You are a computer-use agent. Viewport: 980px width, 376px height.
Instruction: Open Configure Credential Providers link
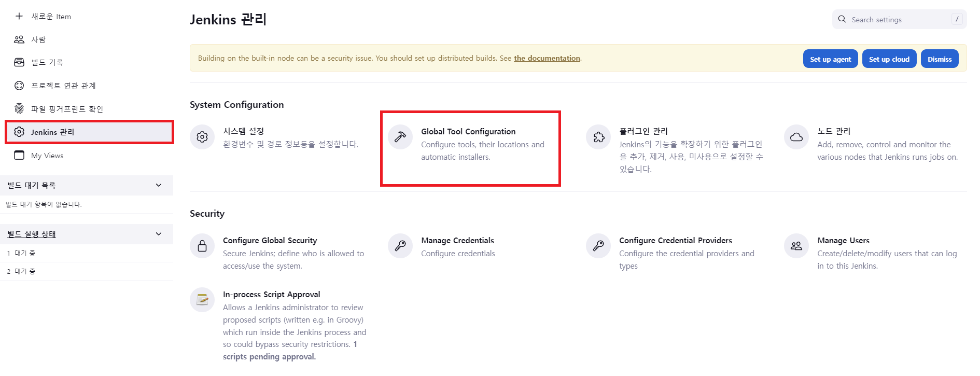pyautogui.click(x=676, y=241)
